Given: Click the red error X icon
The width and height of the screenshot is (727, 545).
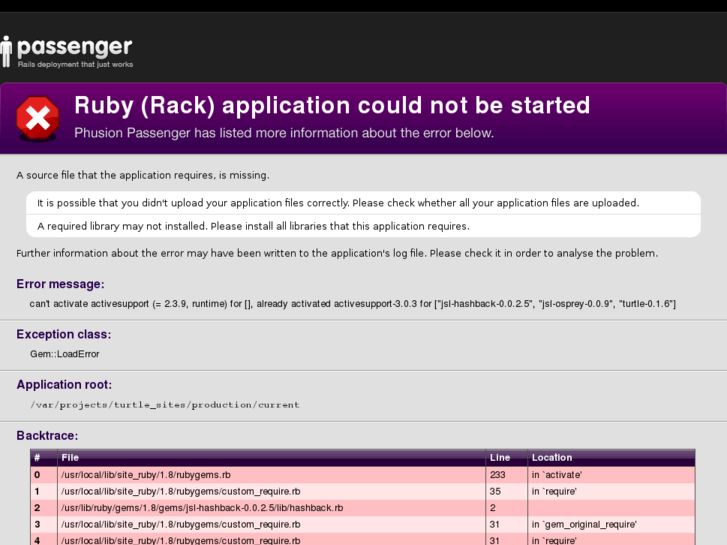Looking at the screenshot, I should coord(38,118).
